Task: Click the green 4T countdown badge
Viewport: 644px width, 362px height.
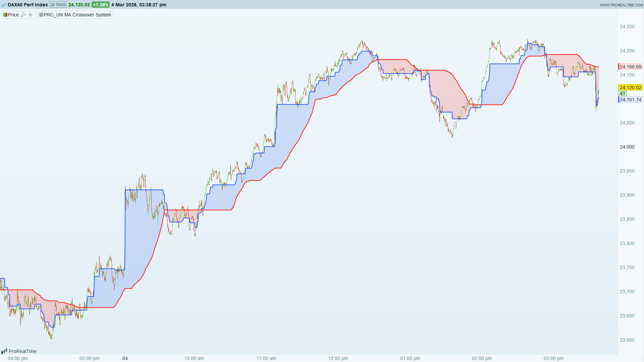Action: point(623,94)
